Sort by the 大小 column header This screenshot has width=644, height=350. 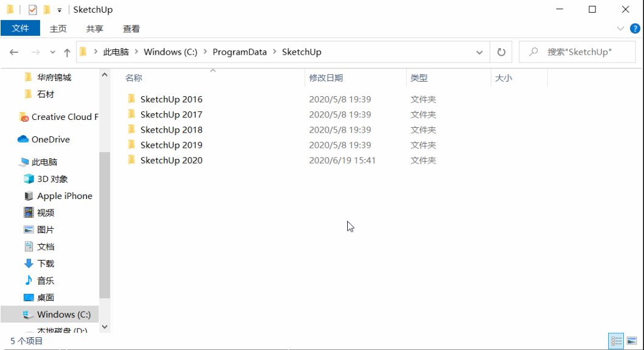(x=504, y=78)
